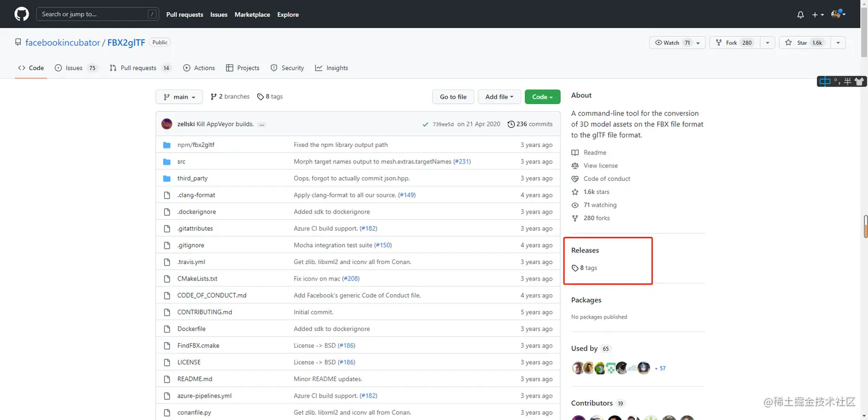The width and height of the screenshot is (868, 420).
Task: Click file icon next to .clang-format
Action: point(167,195)
